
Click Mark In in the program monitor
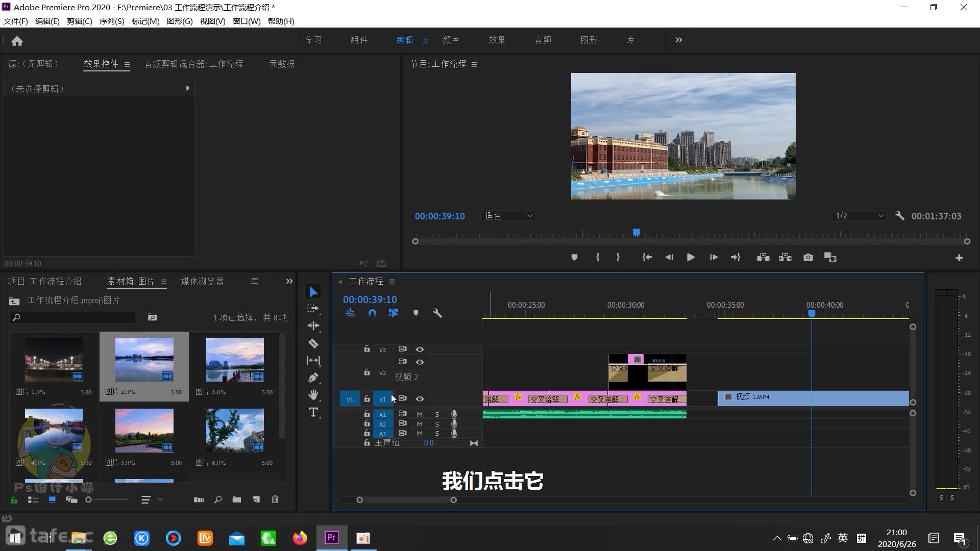coord(598,258)
